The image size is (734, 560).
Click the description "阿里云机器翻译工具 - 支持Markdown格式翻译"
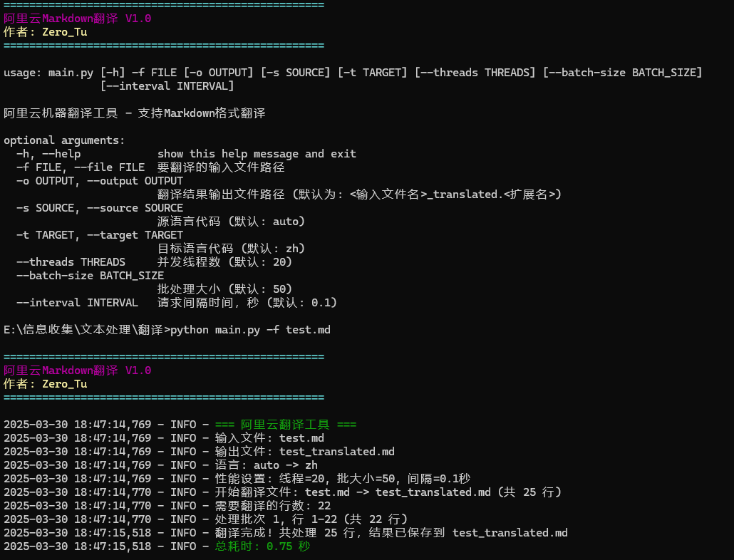135,114
